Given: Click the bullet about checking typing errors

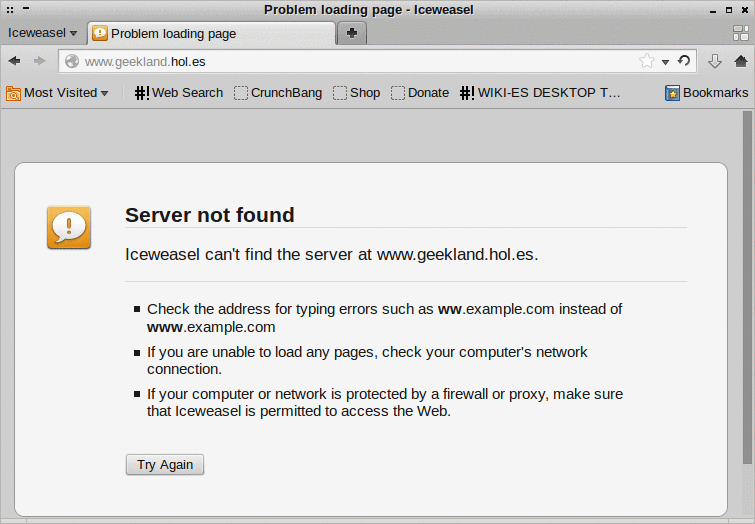Looking at the screenshot, I should click(x=384, y=318).
